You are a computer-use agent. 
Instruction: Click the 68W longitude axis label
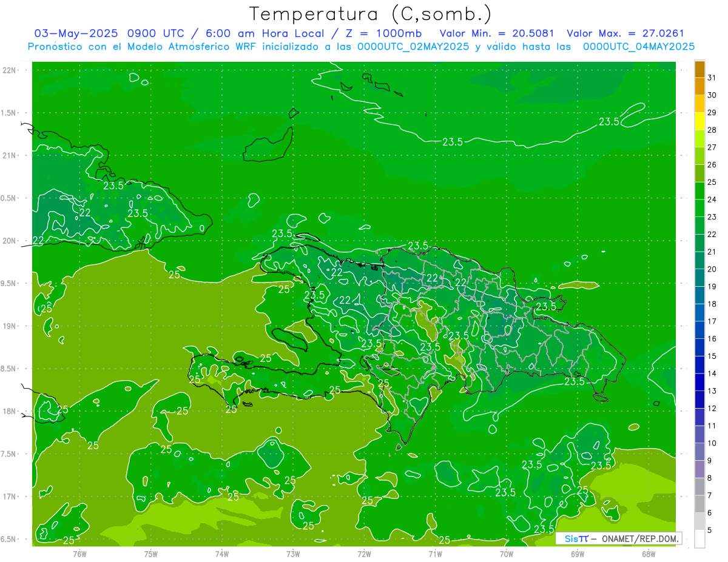tap(649, 554)
